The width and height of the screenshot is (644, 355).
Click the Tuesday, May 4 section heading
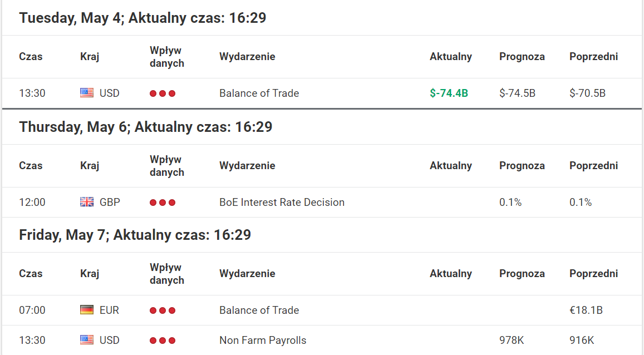[x=142, y=18]
